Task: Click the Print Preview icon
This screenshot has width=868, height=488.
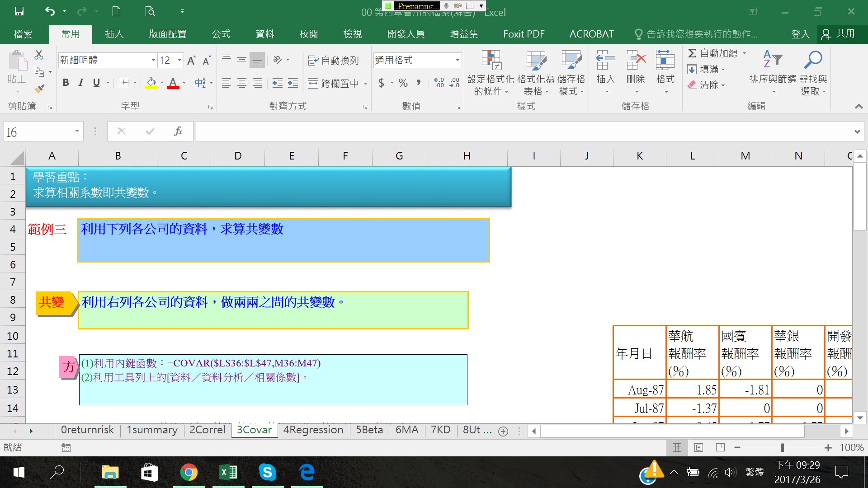Action: pyautogui.click(x=150, y=12)
